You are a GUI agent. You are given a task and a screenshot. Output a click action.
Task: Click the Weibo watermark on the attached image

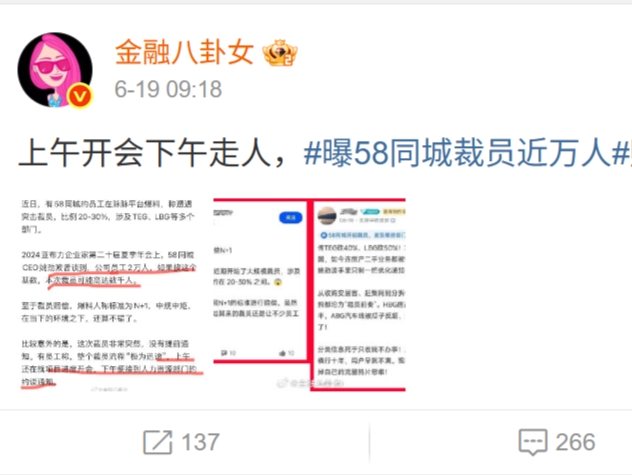click(x=310, y=383)
